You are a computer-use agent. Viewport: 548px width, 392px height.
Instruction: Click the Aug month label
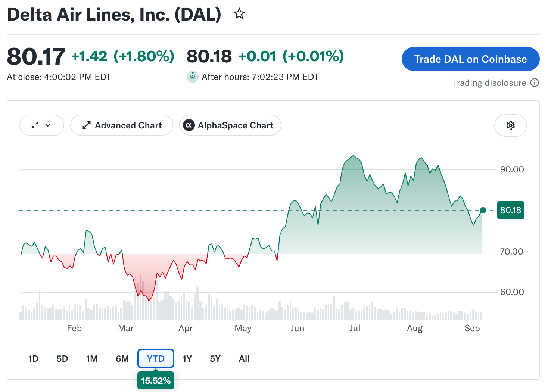pyautogui.click(x=415, y=328)
